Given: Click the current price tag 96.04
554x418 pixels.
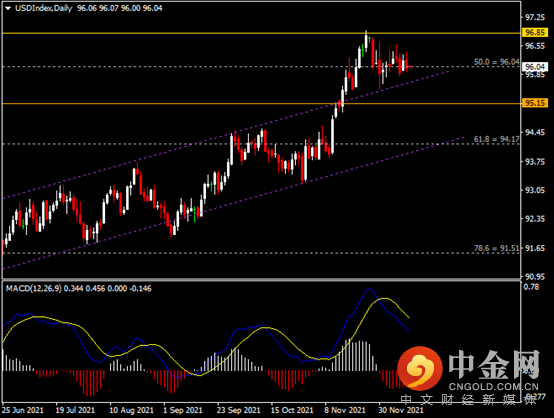Looking at the screenshot, I should [x=535, y=67].
